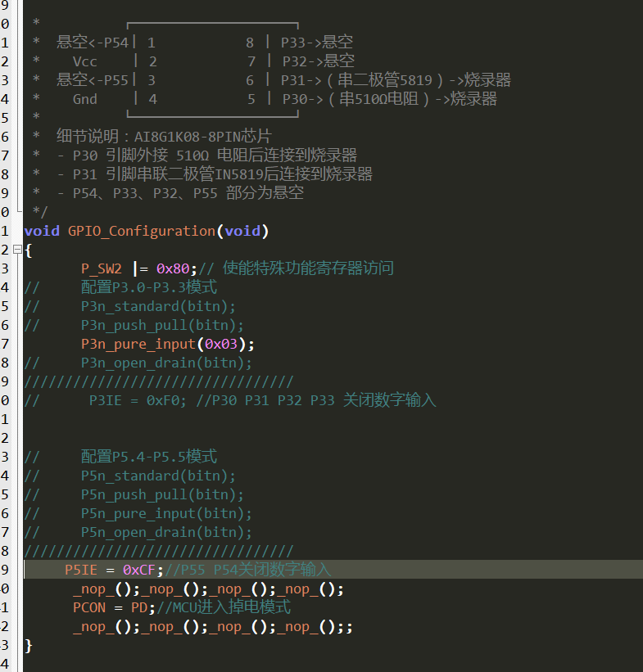Click the pin label 悬空<-P55
643x672 pixels.
(x=93, y=80)
